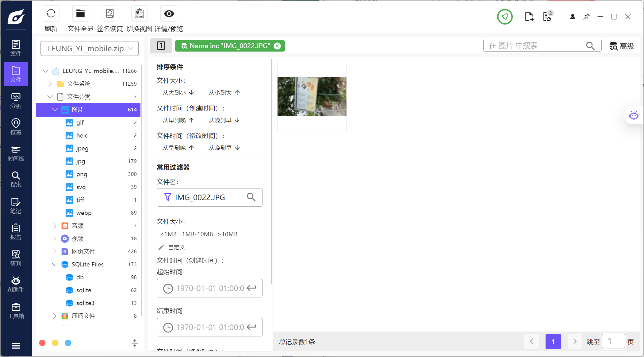Collapse the SQLite Files tree node
644x357 pixels.
coord(55,264)
